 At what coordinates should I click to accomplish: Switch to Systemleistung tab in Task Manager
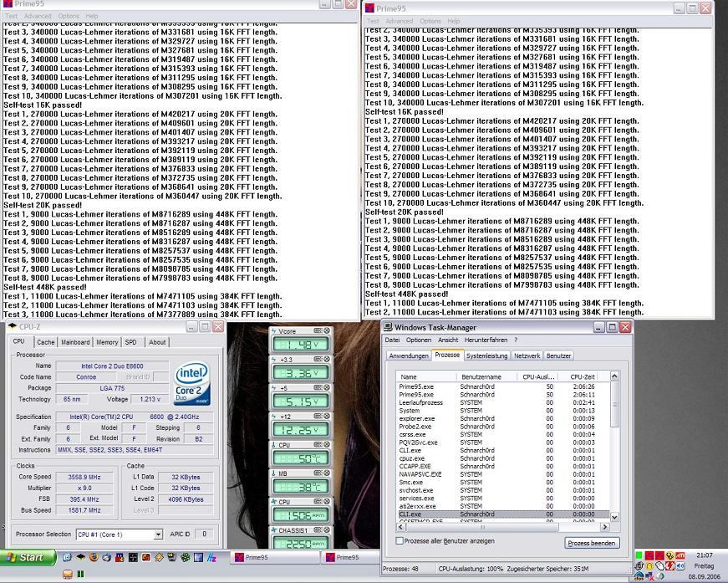[x=486, y=355]
